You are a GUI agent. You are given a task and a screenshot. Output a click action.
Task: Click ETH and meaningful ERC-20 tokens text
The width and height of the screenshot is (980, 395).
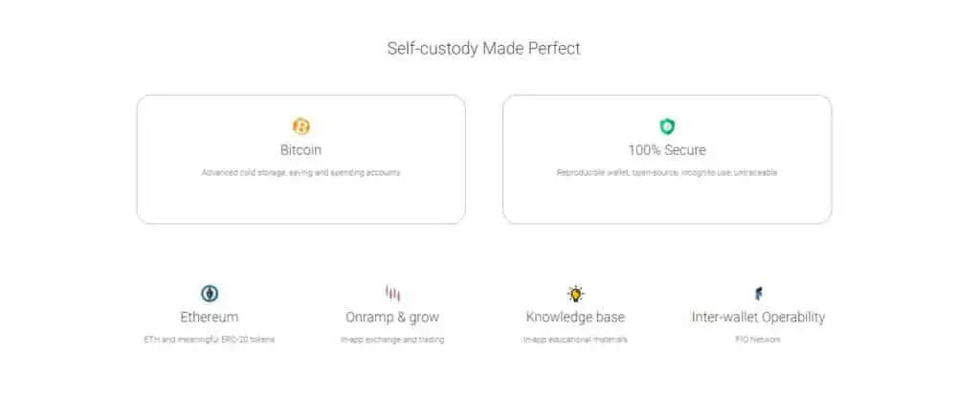(x=210, y=340)
